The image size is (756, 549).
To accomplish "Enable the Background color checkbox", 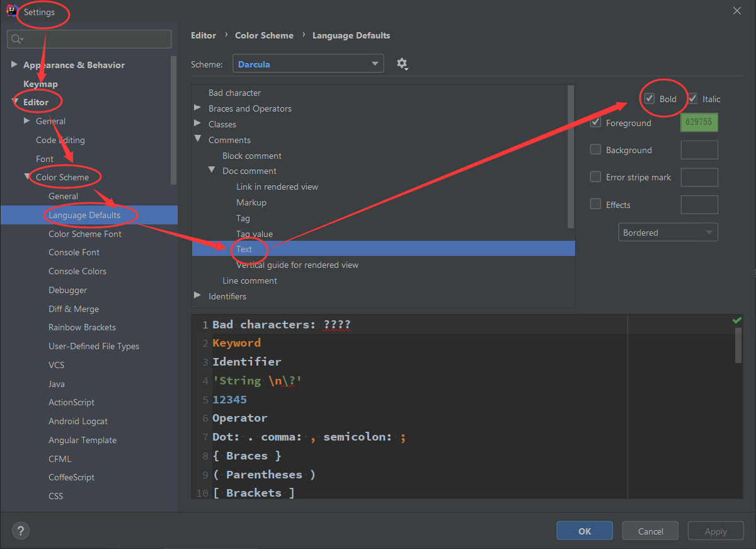I will coord(595,150).
